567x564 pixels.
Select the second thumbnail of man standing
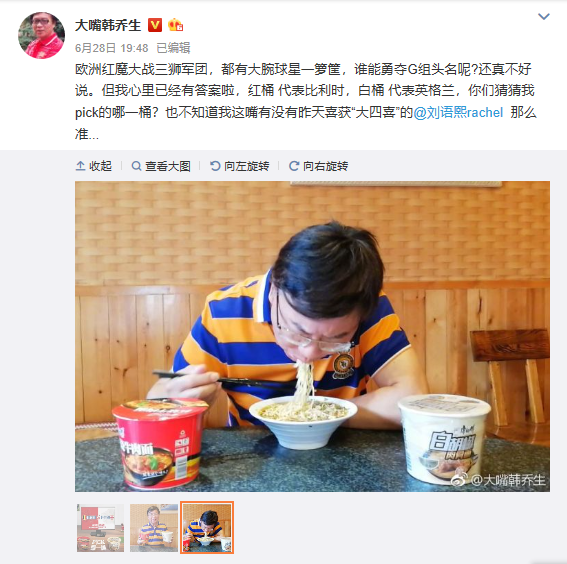154,528
